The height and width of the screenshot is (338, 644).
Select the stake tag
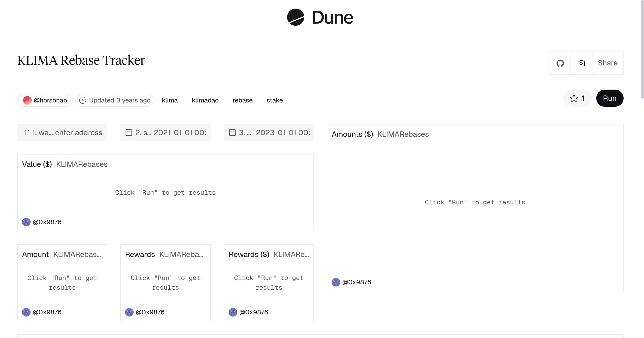[x=275, y=100]
